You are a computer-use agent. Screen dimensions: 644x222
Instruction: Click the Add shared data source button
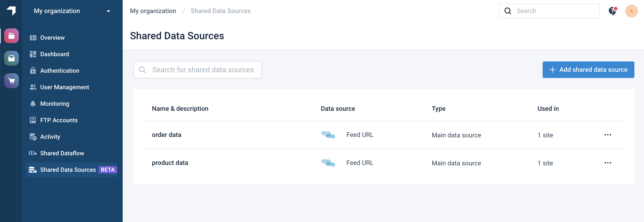[588, 70]
